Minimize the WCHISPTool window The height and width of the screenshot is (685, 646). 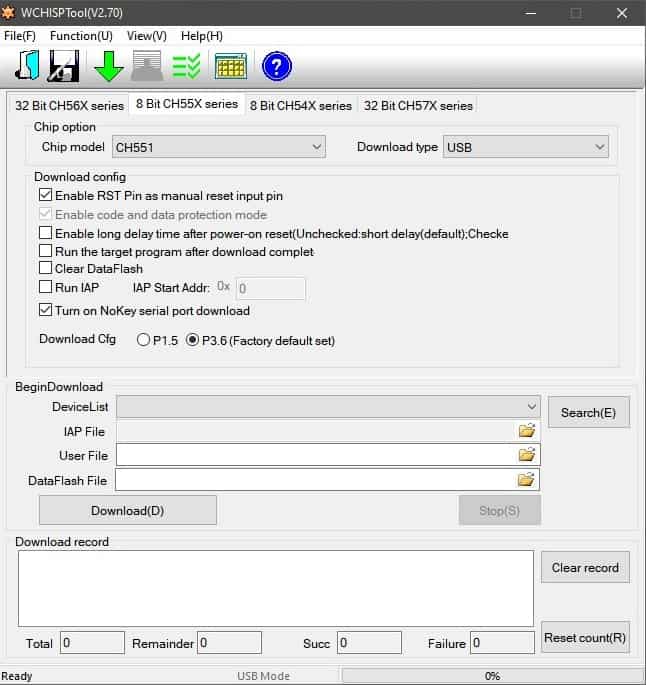(x=531, y=13)
